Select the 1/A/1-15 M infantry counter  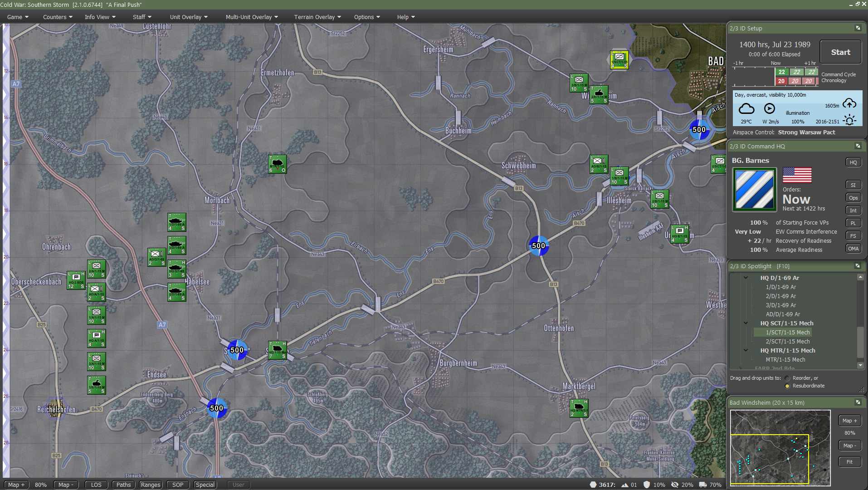pos(97,315)
